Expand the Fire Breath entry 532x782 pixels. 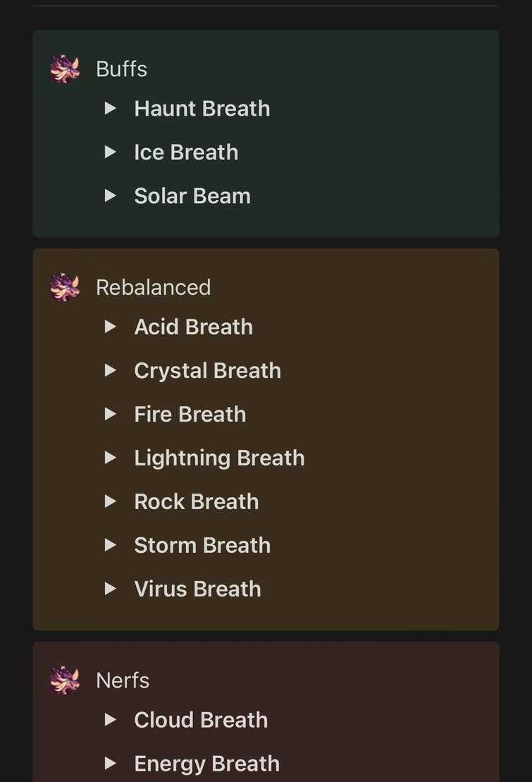coord(111,414)
